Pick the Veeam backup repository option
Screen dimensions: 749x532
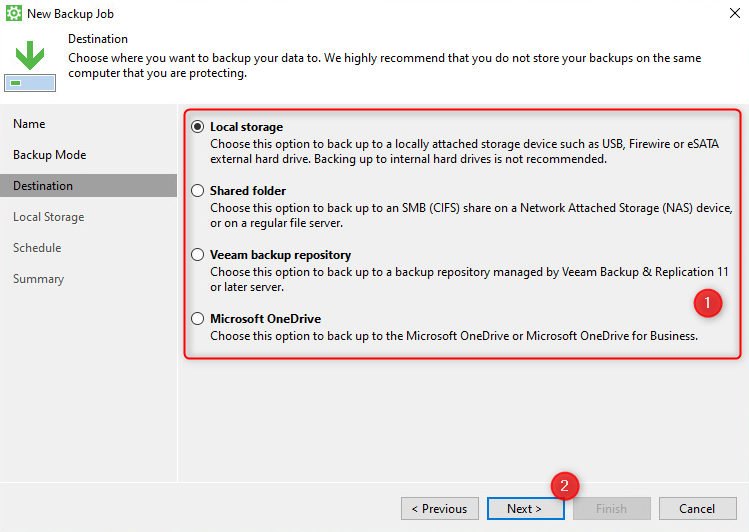(198, 255)
